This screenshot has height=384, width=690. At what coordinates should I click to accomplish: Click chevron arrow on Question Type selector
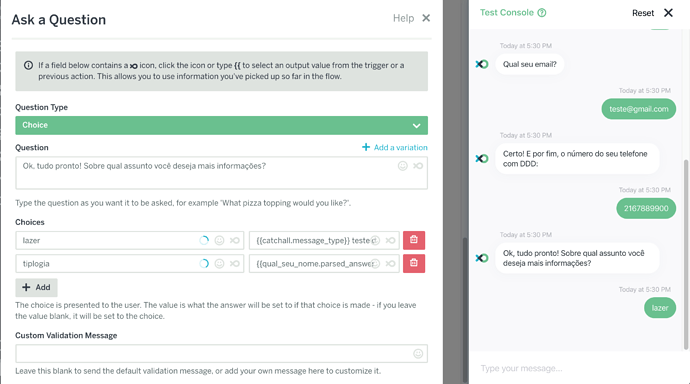click(x=416, y=126)
